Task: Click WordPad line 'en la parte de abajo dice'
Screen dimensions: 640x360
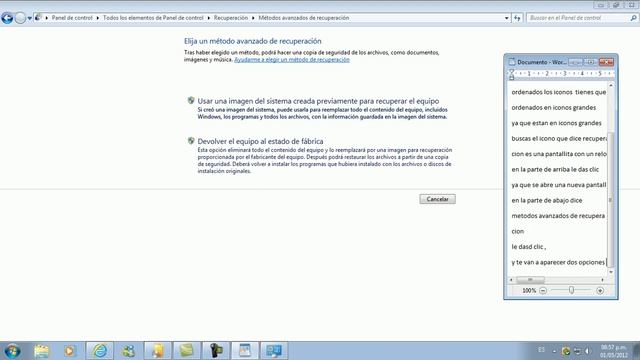Action: (x=547, y=200)
